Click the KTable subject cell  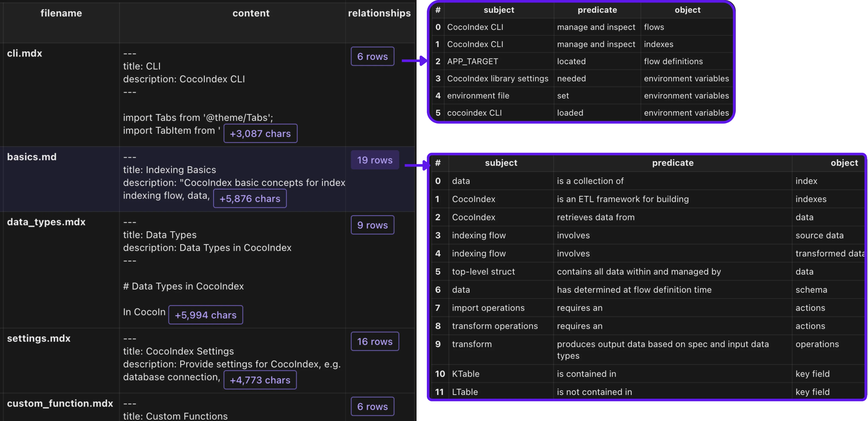coord(465,374)
